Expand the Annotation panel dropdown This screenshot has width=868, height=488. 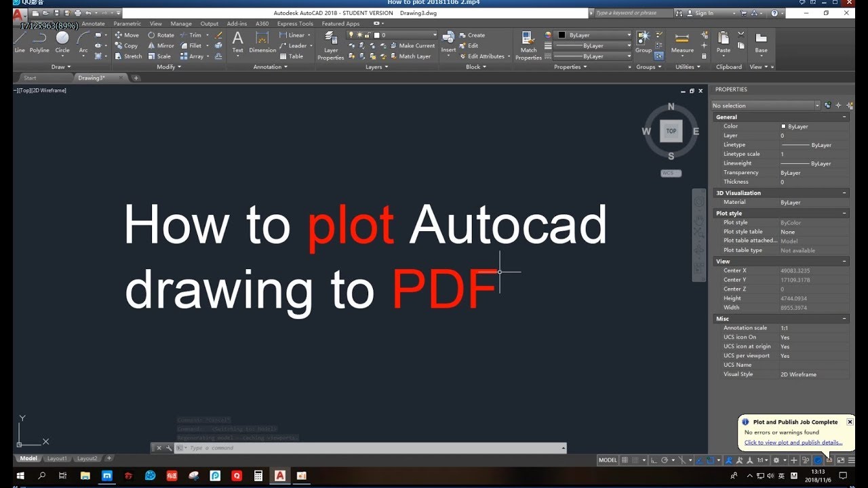click(x=270, y=67)
